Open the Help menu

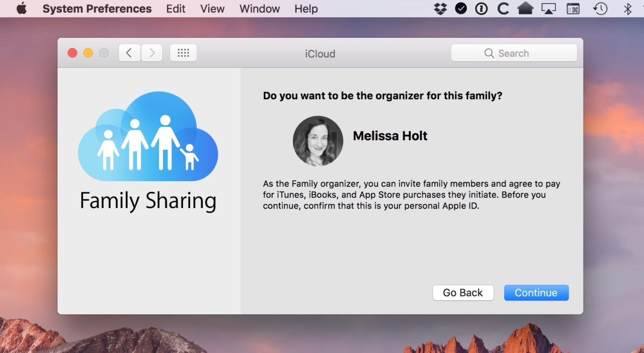pyautogui.click(x=306, y=9)
